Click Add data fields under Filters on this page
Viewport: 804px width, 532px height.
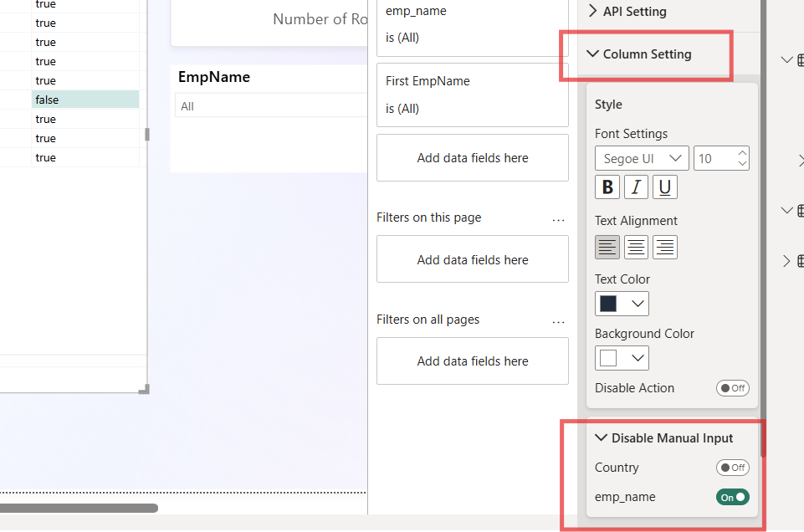(x=472, y=259)
